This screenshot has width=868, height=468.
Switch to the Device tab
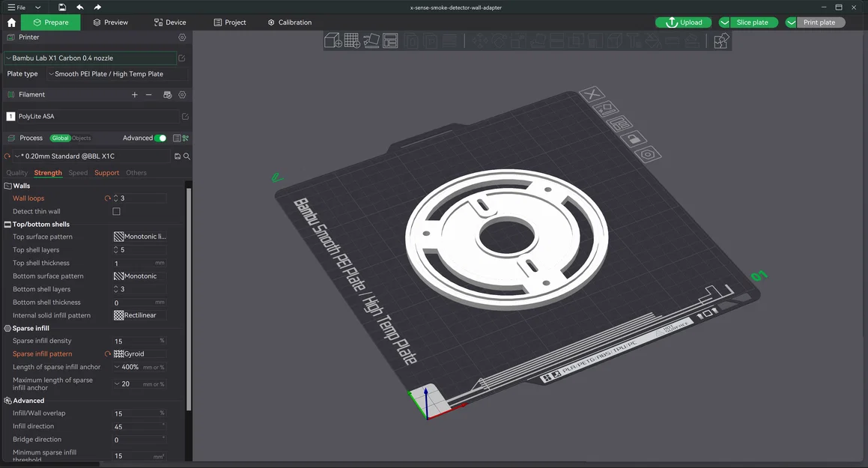170,22
